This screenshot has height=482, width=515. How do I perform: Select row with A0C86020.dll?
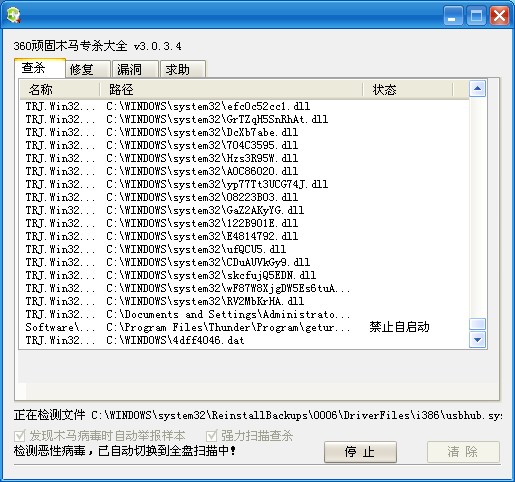(244, 171)
